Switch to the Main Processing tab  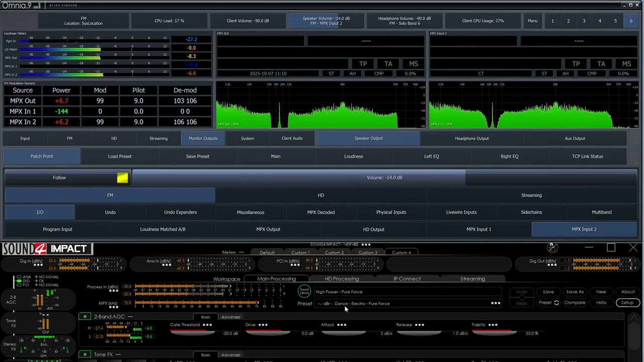(x=276, y=279)
